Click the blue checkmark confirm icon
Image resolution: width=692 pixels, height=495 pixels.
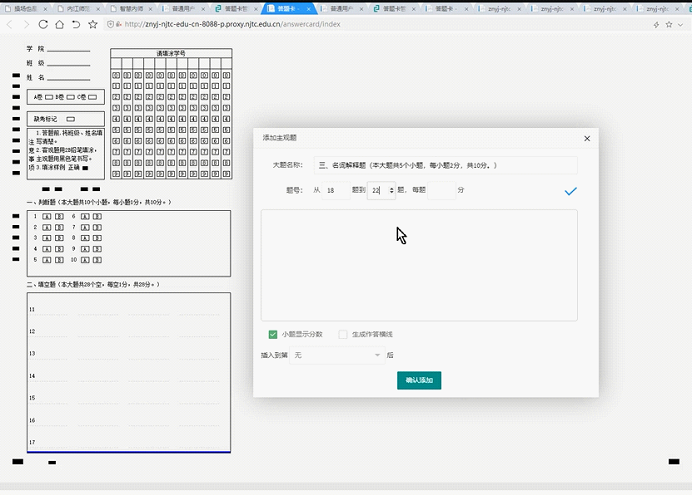(x=570, y=190)
